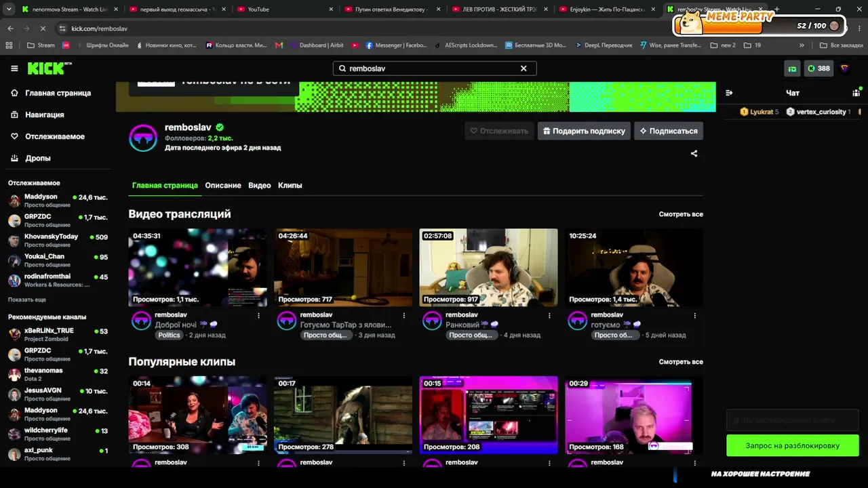The image size is (868, 488).
Task: Click chat leaderboard user vertex_curiosity
Action: click(x=818, y=112)
